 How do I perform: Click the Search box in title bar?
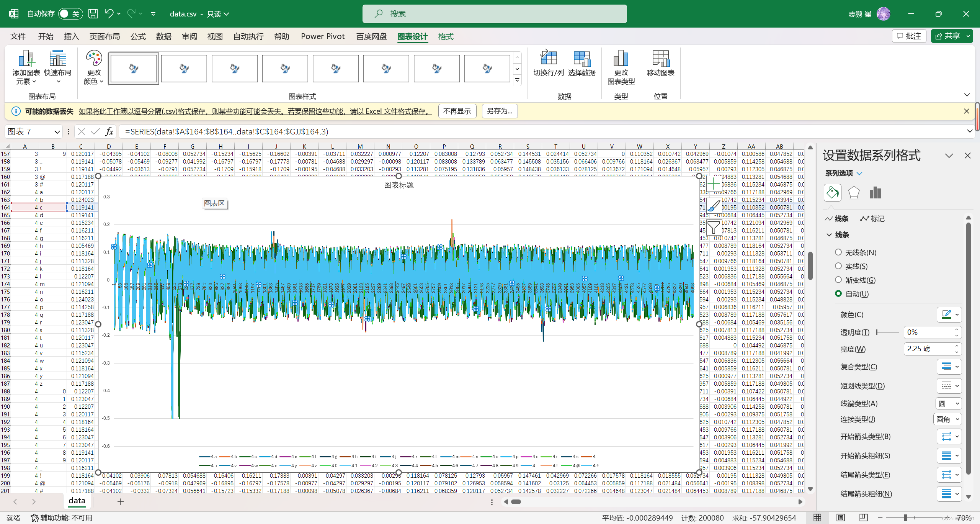(x=495, y=14)
